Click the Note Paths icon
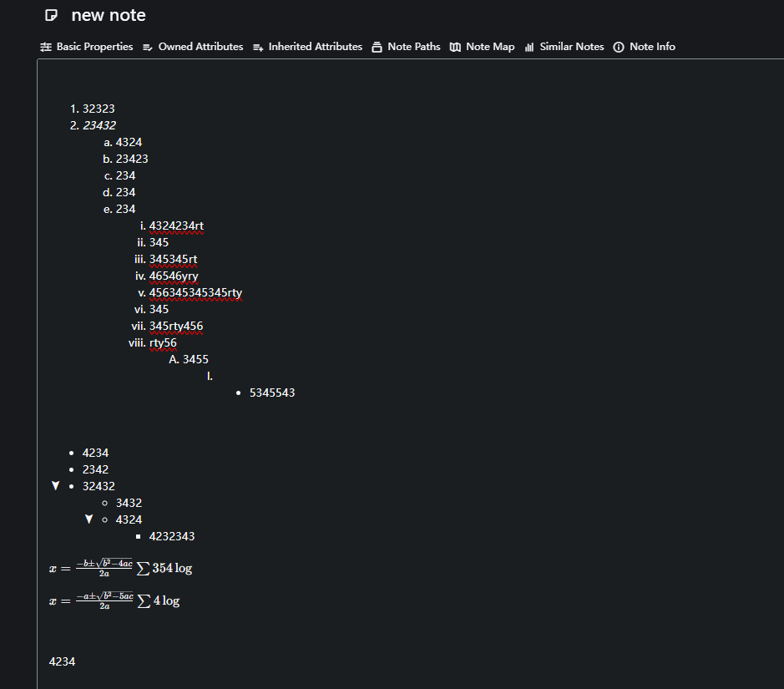784x689 pixels. click(377, 47)
